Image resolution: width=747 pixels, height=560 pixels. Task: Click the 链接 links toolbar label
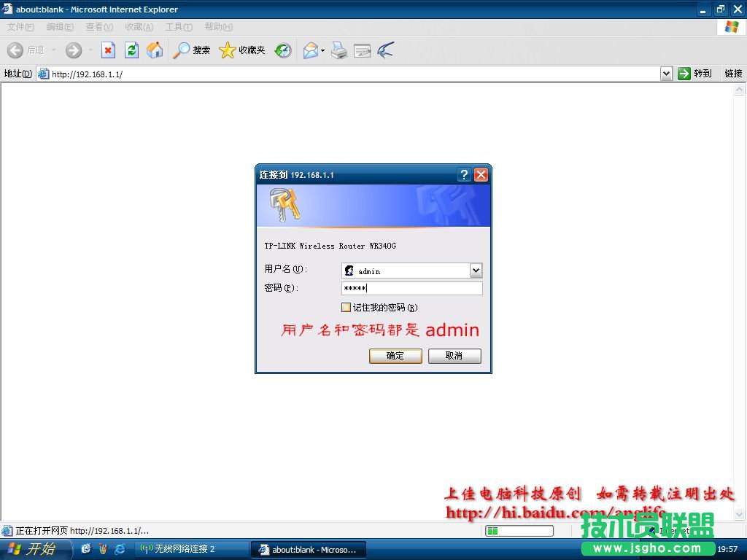tap(733, 74)
